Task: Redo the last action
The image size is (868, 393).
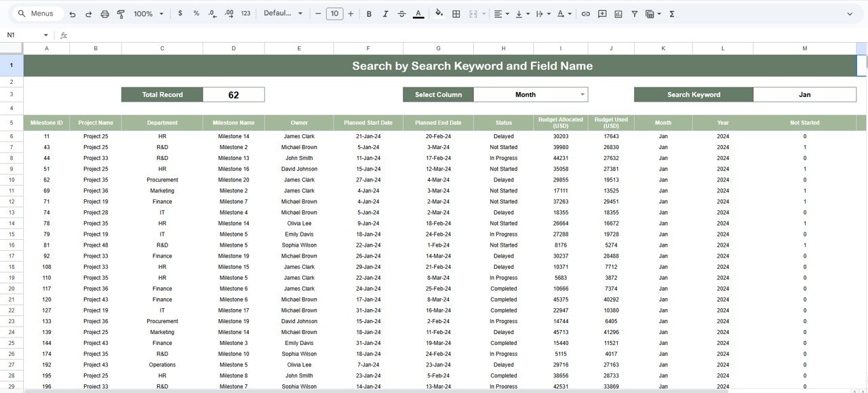Action: coord(88,13)
